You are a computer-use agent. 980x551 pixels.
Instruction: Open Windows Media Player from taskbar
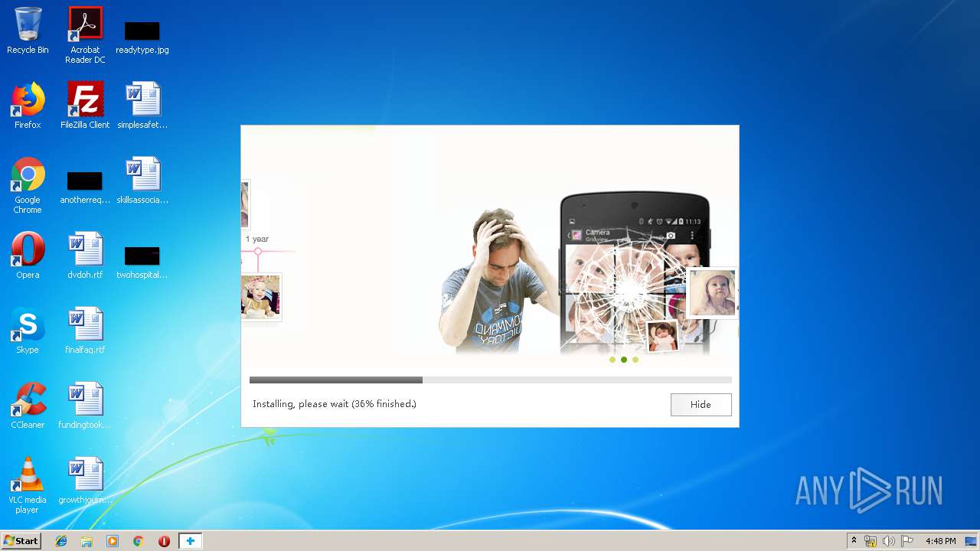pos(113,541)
